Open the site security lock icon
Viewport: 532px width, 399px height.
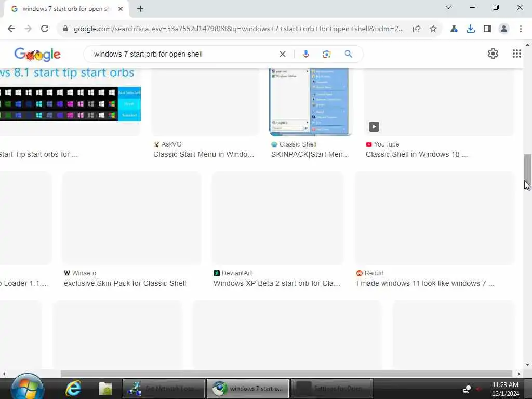[x=65, y=29]
